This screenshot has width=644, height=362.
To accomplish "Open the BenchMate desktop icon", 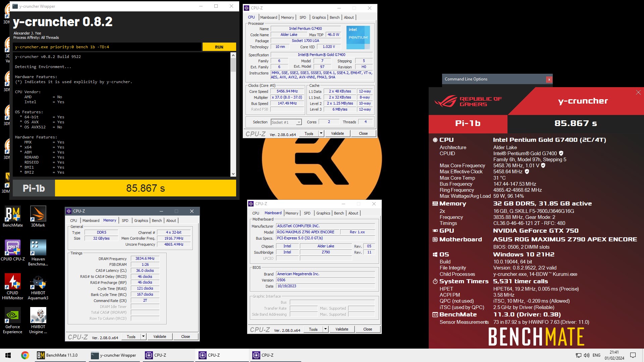I will click(13, 217).
